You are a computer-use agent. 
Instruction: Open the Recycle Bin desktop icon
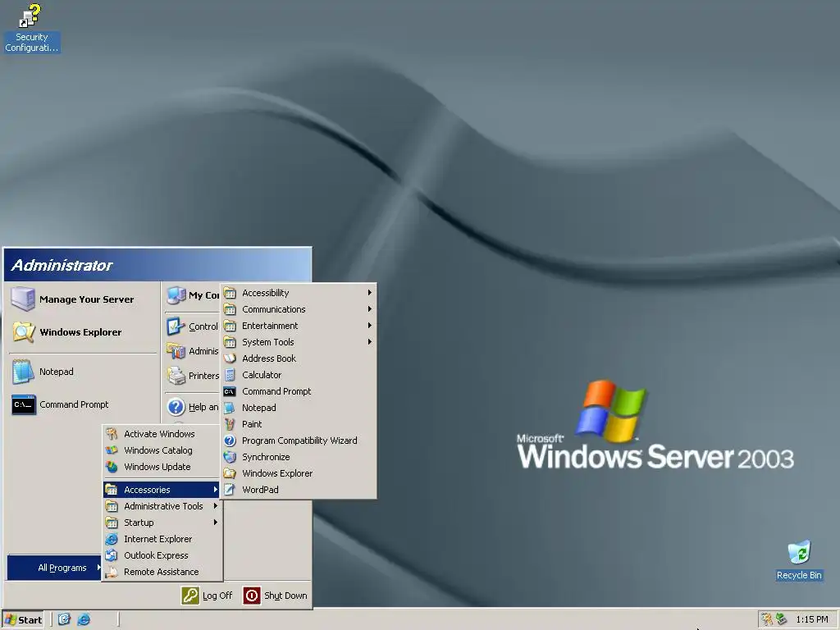click(x=799, y=552)
